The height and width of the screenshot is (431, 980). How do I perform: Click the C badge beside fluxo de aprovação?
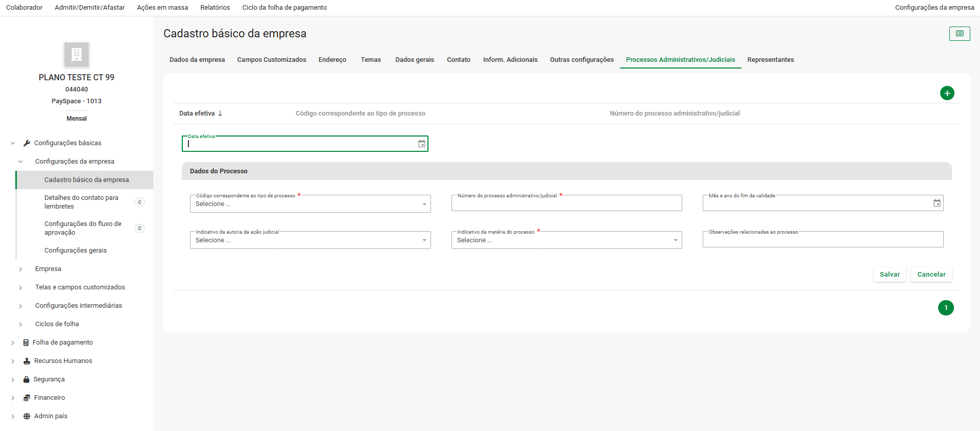pos(139,229)
